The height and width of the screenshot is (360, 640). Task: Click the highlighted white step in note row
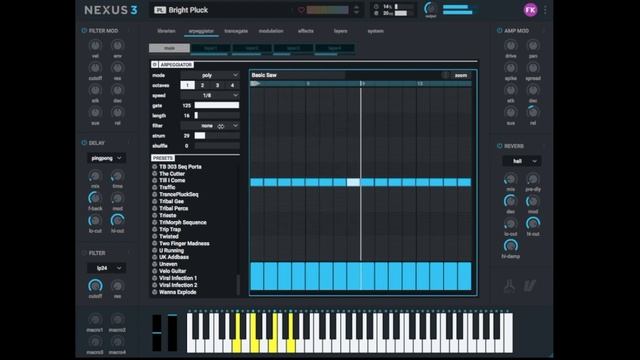353,182
